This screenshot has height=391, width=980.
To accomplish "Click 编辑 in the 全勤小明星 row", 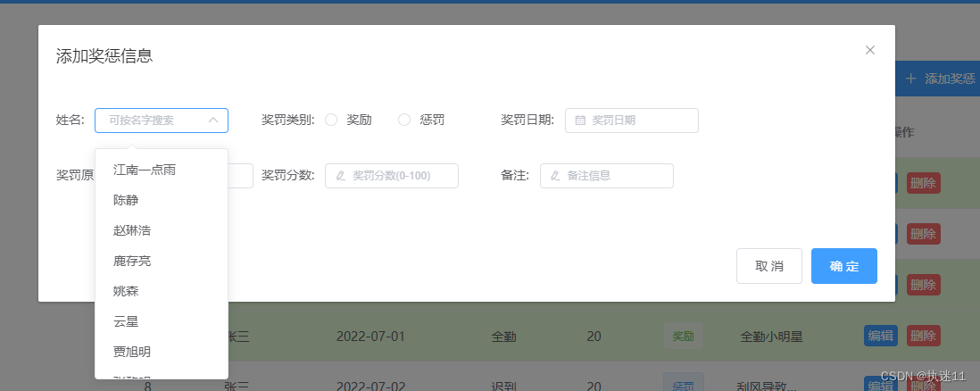I will [880, 336].
